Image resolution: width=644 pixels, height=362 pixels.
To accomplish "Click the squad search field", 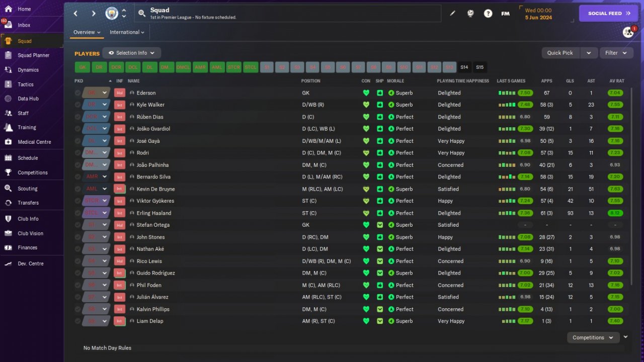I will [x=288, y=14].
